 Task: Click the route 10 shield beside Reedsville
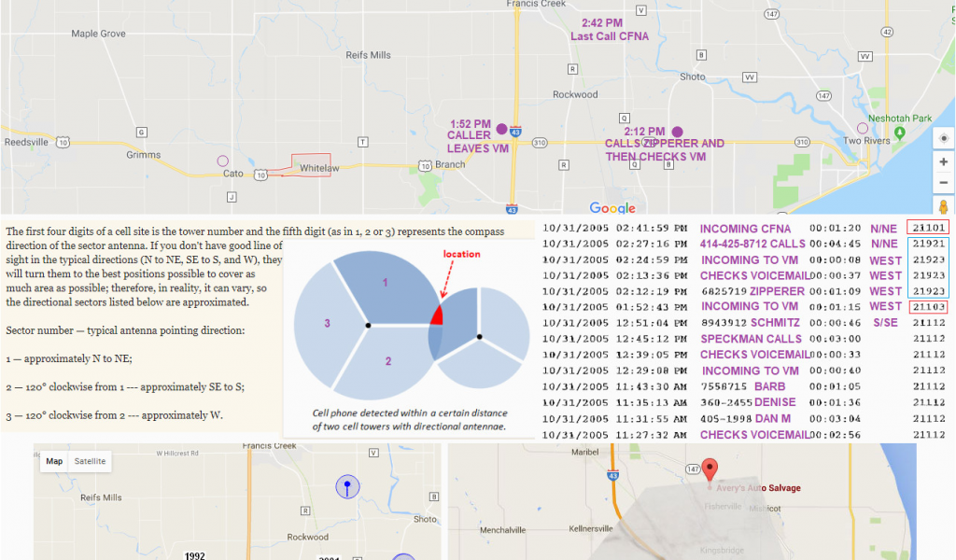pyautogui.click(x=63, y=142)
